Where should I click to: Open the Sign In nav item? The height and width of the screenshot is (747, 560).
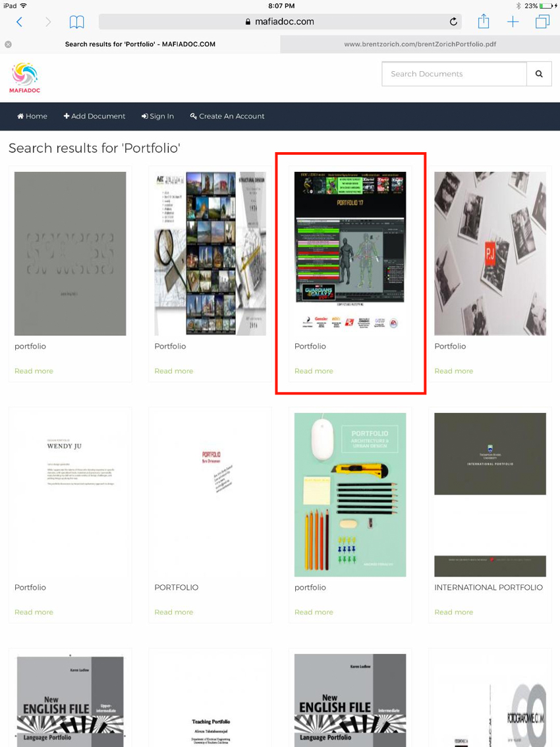click(157, 116)
